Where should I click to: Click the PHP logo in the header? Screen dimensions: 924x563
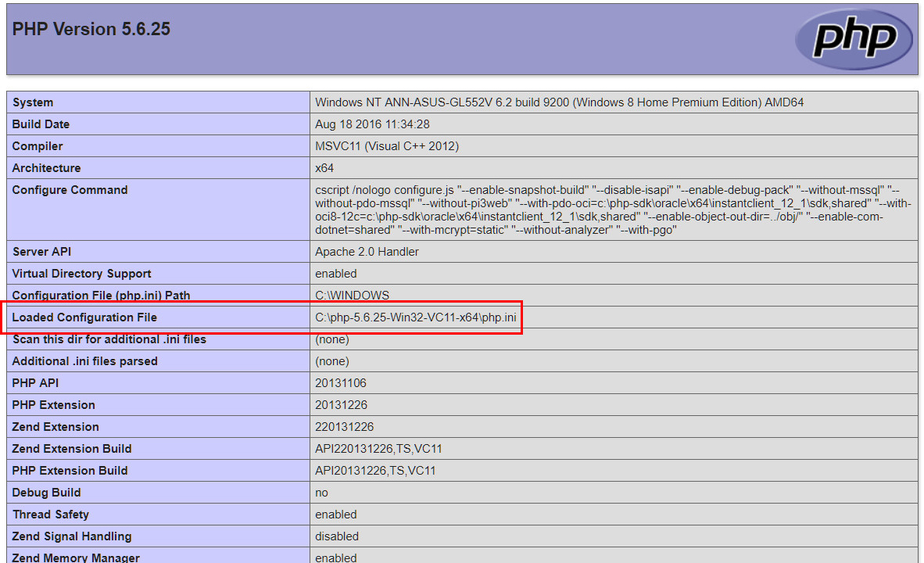tap(854, 39)
